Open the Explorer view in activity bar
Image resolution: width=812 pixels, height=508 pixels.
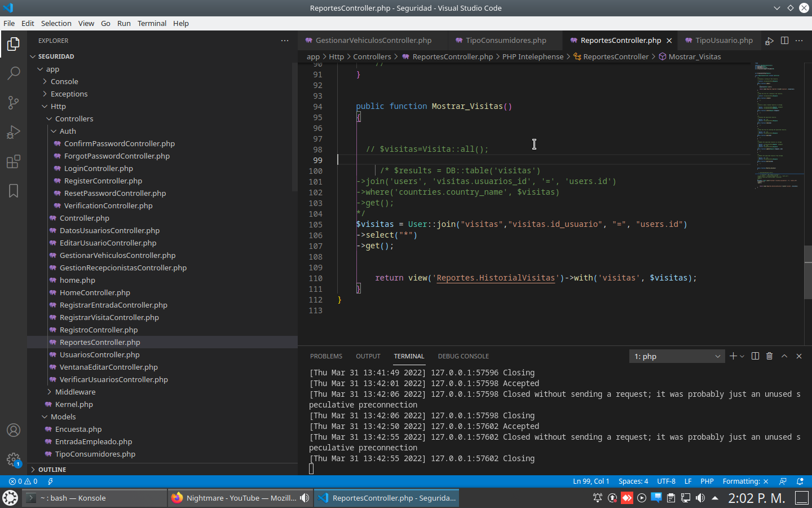click(14, 44)
